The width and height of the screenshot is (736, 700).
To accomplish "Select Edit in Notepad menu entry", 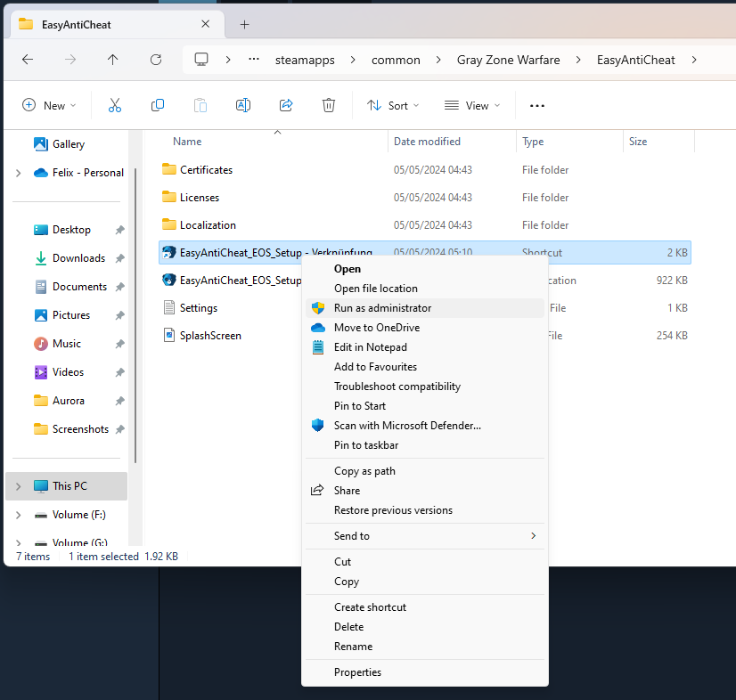I will click(x=425, y=347).
